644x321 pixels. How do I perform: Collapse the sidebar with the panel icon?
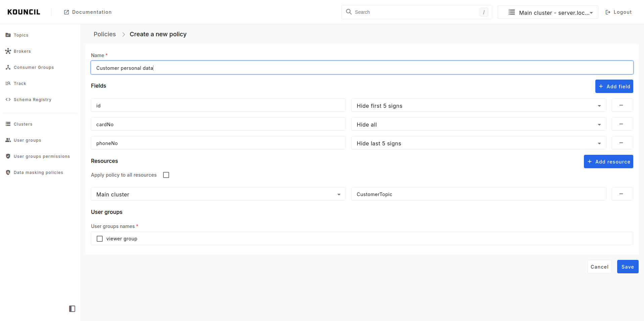(72, 309)
